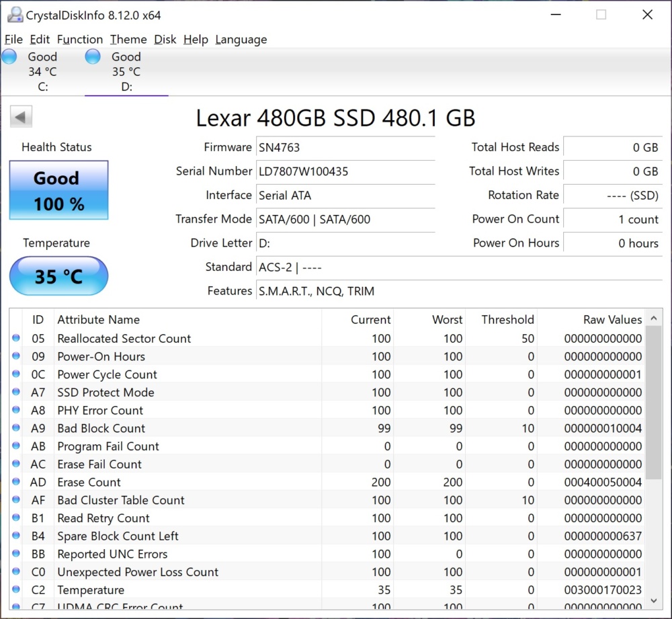Click raw value 003000170023 of Temperature

click(x=603, y=590)
